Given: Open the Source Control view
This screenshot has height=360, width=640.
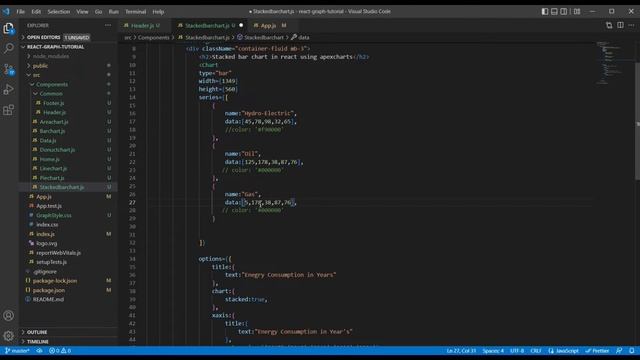Looking at the screenshot, I should click(9, 69).
